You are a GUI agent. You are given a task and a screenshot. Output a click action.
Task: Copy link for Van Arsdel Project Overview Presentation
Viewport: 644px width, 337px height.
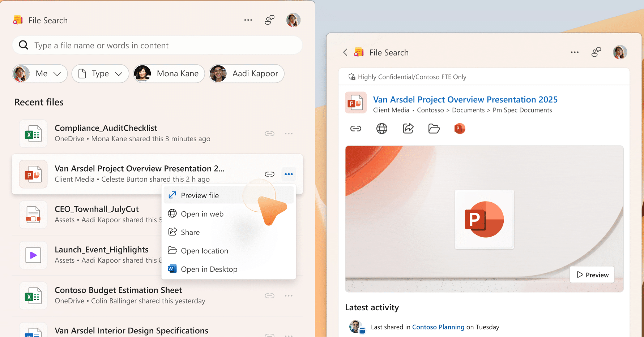click(x=270, y=174)
